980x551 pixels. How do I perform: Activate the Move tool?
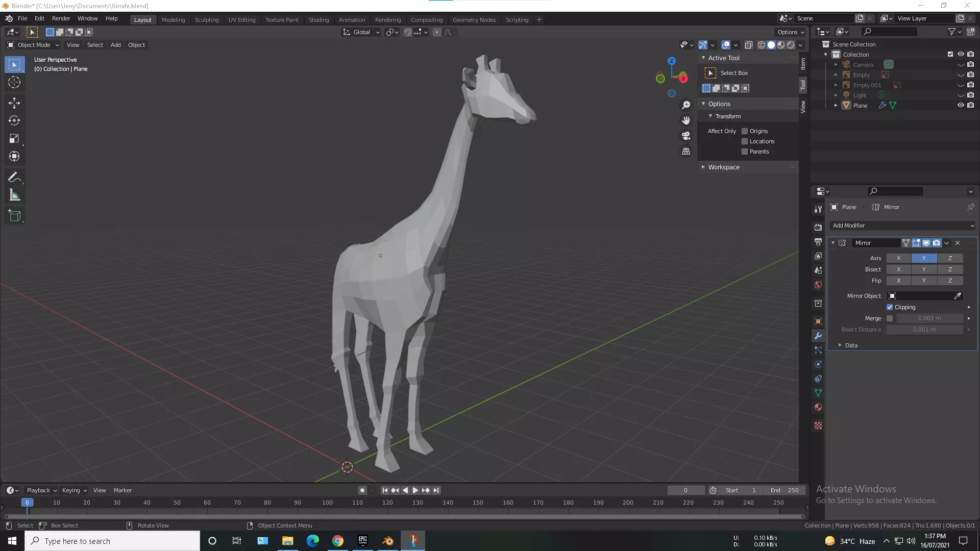click(x=14, y=103)
